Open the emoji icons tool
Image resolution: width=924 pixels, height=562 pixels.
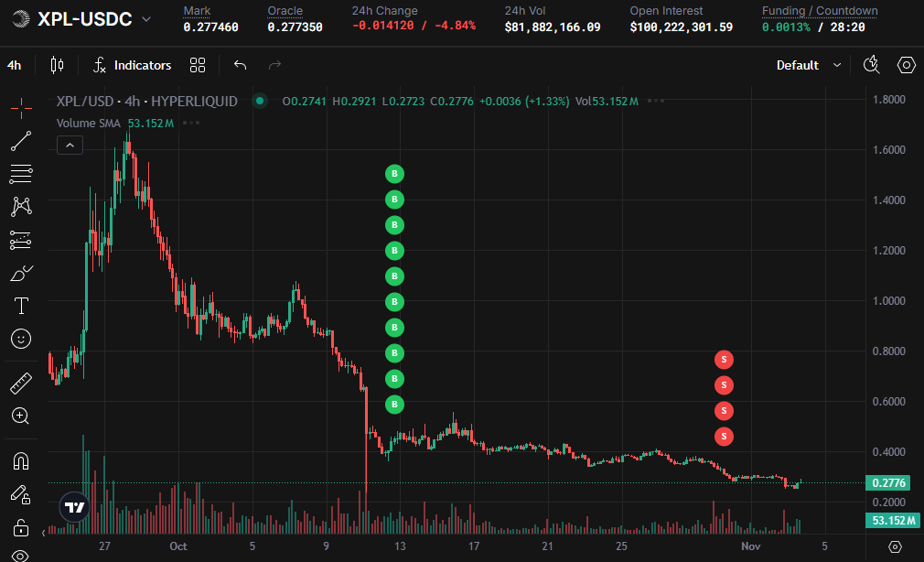tap(21, 339)
